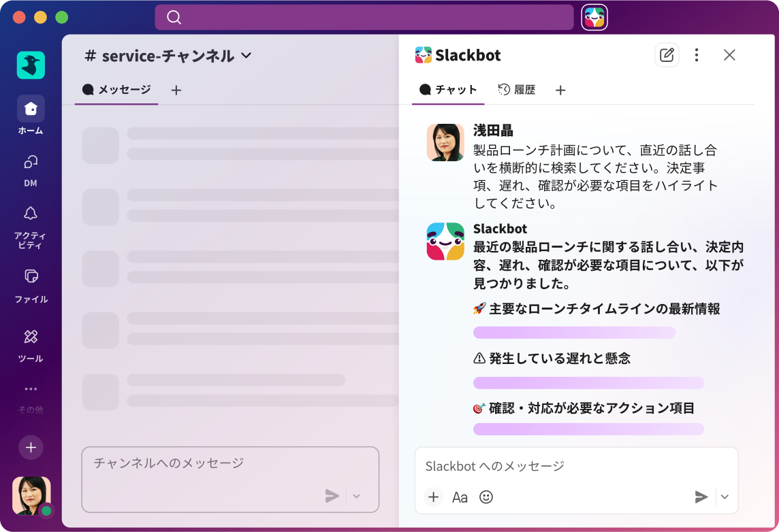Send the Slackbot message with arrow icon

(x=701, y=496)
